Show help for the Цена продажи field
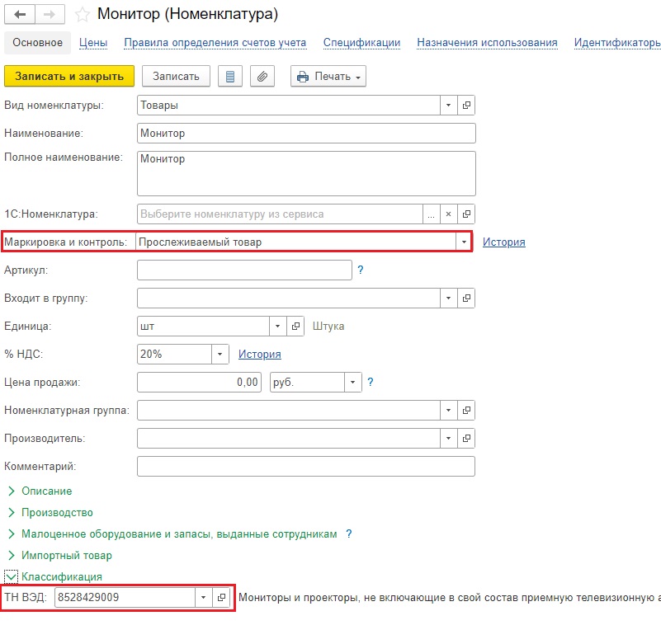This screenshot has width=661, height=644. pyautogui.click(x=371, y=382)
